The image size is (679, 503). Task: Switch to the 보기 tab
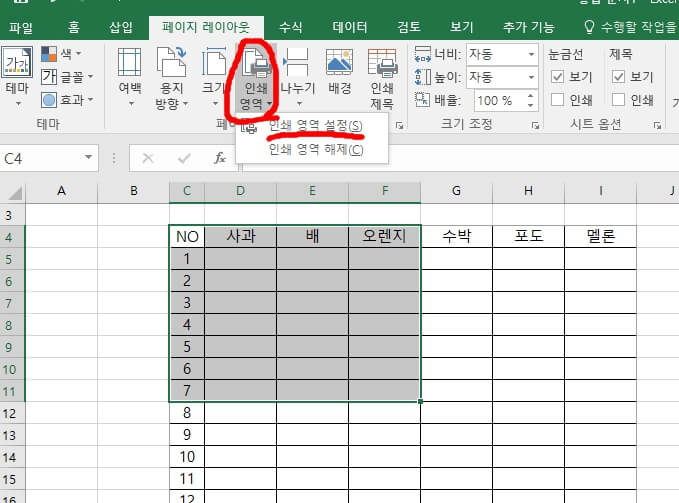point(462,28)
